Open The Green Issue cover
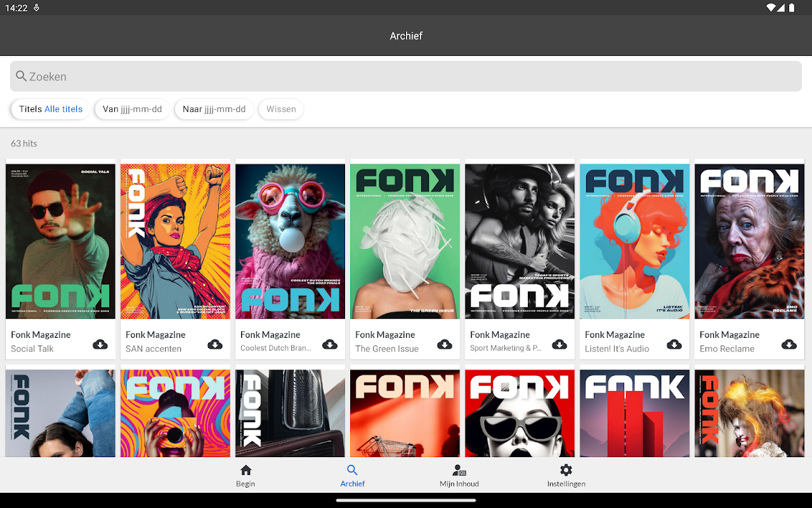The image size is (812, 508). pos(405,241)
